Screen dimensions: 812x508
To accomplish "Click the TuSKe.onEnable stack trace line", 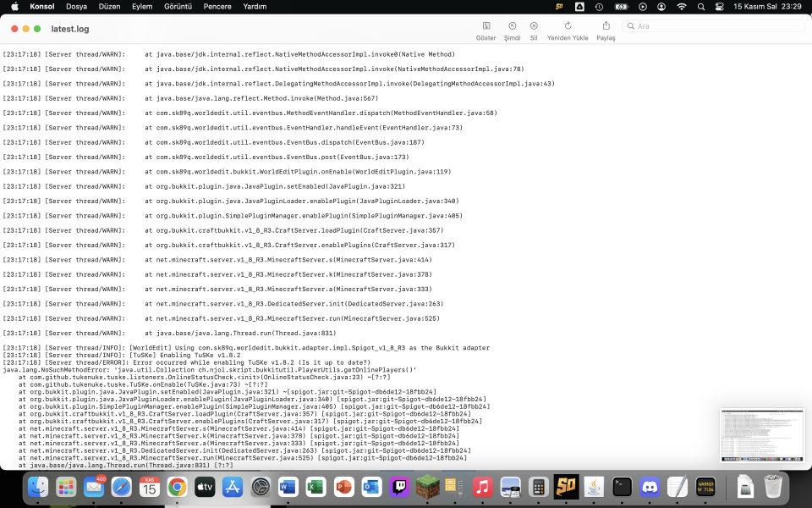I will click(143, 384).
